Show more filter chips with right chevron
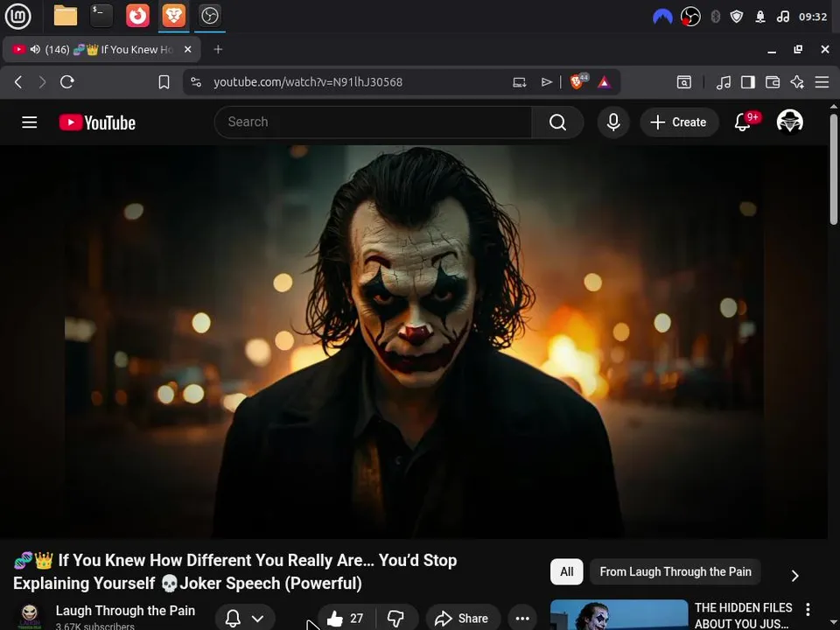 pos(795,576)
